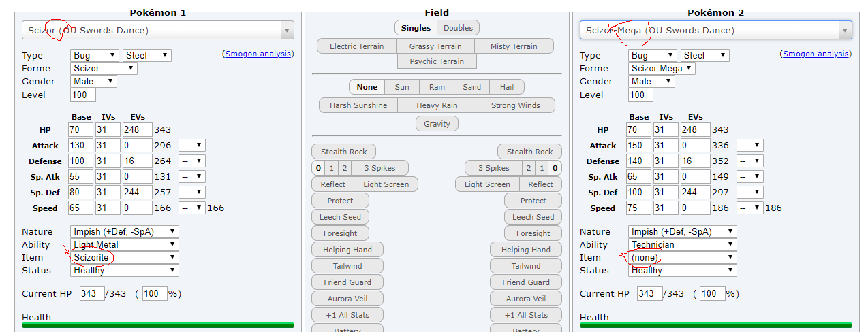868x332 pixels.
Task: Enable Stealth Rock on left side
Action: 344,152
